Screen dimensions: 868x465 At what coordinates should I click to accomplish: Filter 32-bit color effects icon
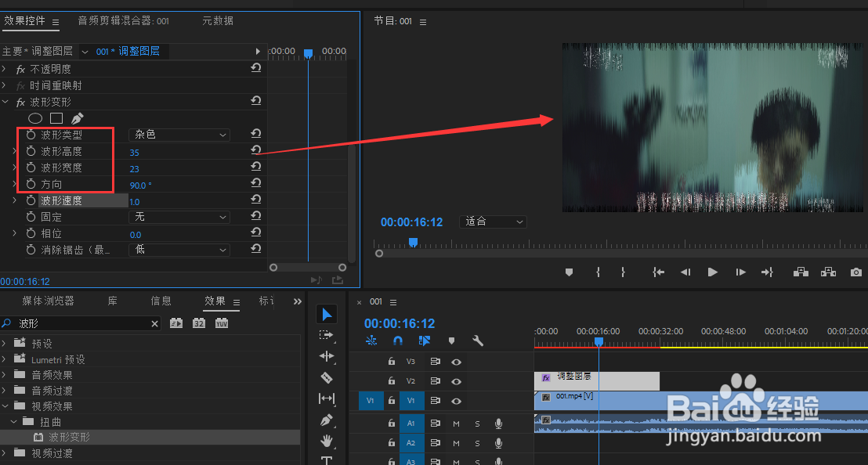[x=199, y=323]
